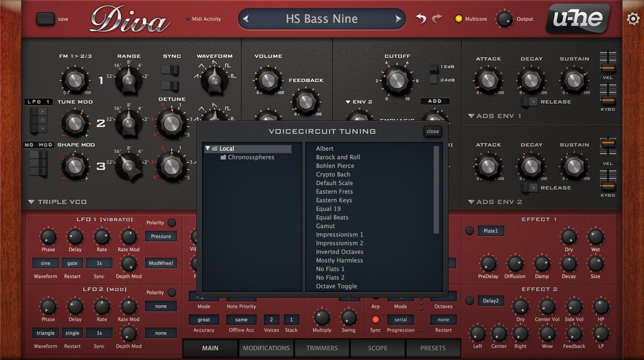Screen dimensions: 644x360
Task: Toggle the Multicore LED
Action: tap(458, 19)
